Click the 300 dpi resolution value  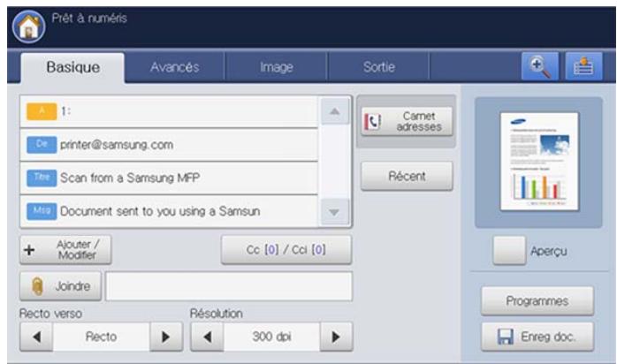click(271, 337)
